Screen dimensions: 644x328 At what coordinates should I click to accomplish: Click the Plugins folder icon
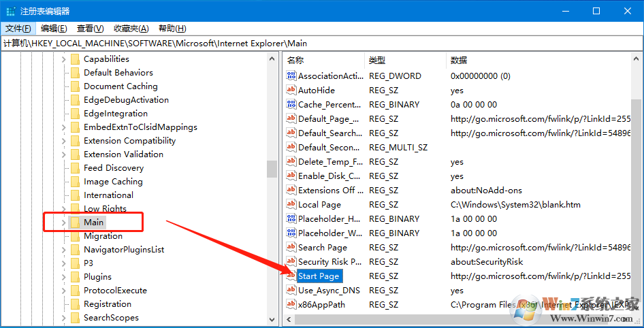(x=75, y=277)
